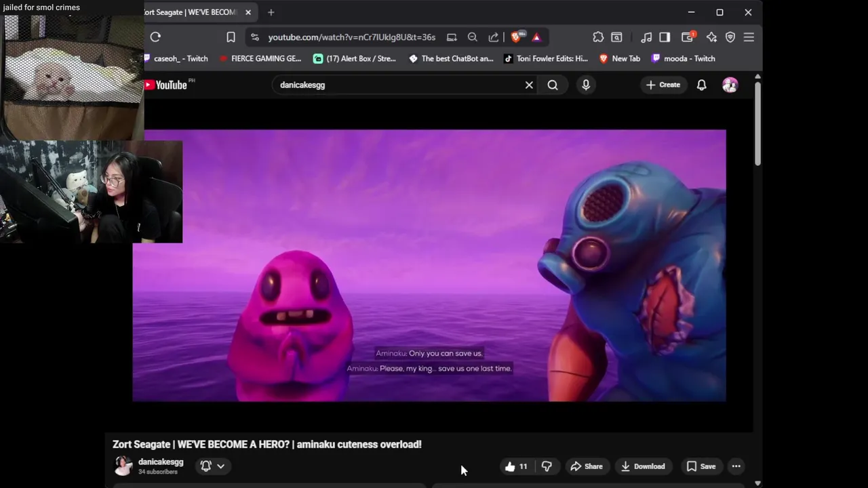Viewport: 868px width, 488px height.
Task: Open the caseoh_ - Twitch bookmark
Action: (x=176, y=58)
